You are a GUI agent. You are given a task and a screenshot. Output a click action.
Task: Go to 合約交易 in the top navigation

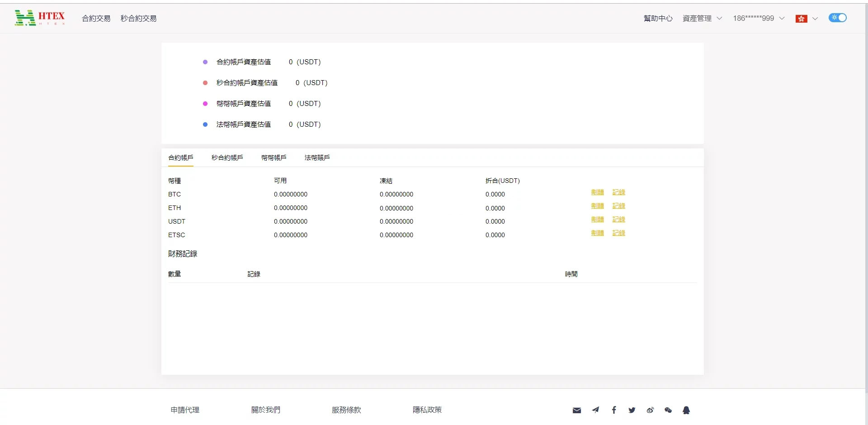(96, 19)
